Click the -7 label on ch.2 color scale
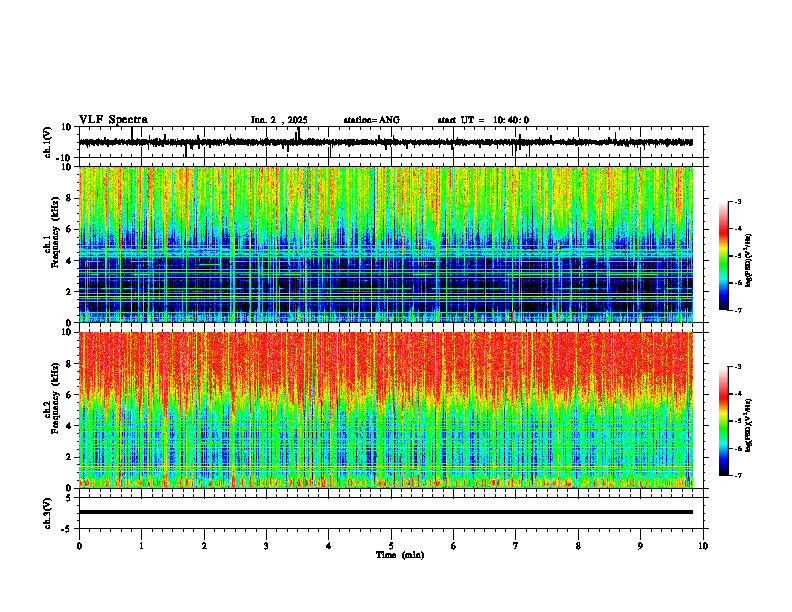Image resolution: width=792 pixels, height=612 pixels. coord(738,475)
